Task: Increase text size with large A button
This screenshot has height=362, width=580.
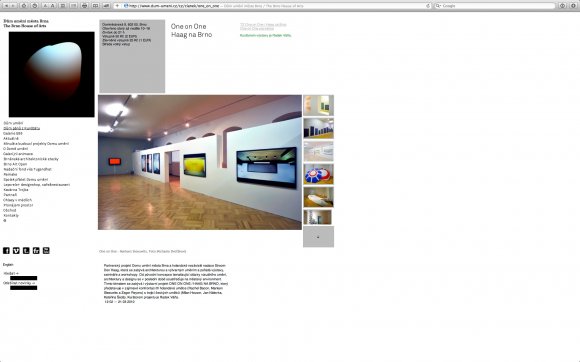Action: [53, 6]
